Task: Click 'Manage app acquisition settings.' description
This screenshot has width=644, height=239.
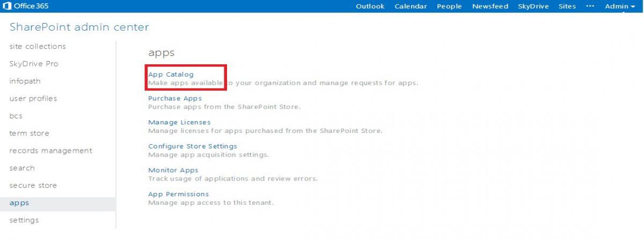Action: pyautogui.click(x=208, y=155)
